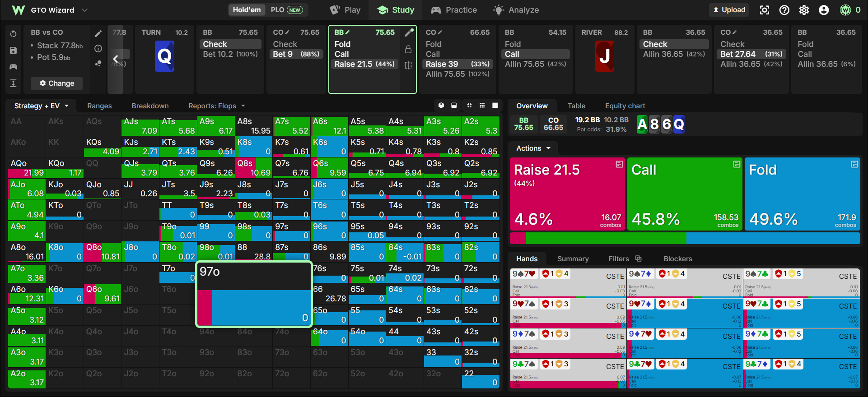Open the screenshot capture icon in top bar
The image size is (868, 397).
764,10
